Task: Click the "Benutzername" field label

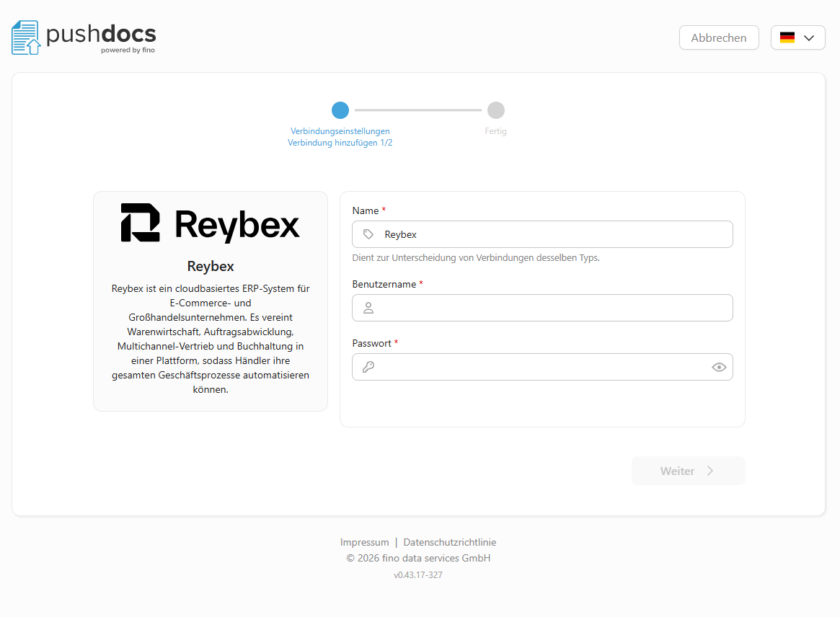Action: [384, 284]
